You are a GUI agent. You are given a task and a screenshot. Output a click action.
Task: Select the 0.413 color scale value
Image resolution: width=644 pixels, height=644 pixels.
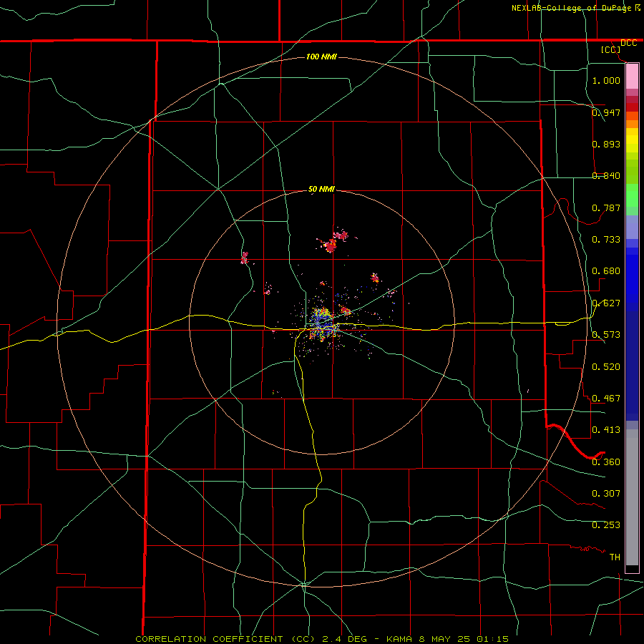(606, 430)
